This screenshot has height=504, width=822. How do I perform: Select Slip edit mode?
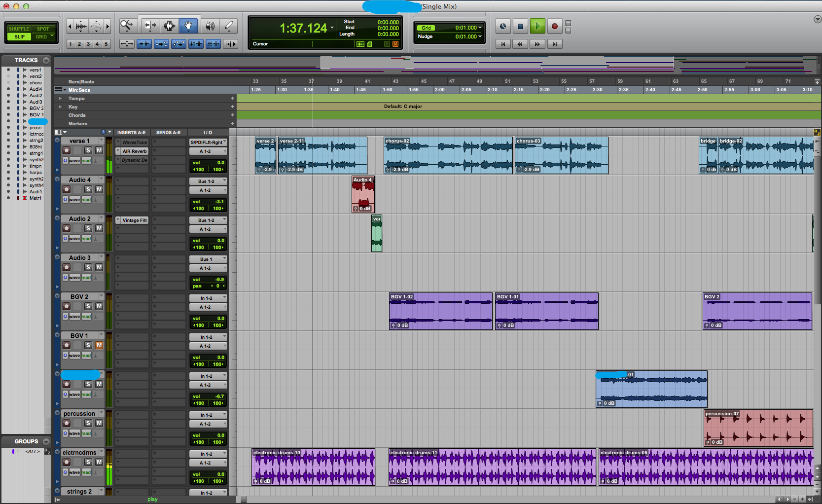tap(19, 36)
